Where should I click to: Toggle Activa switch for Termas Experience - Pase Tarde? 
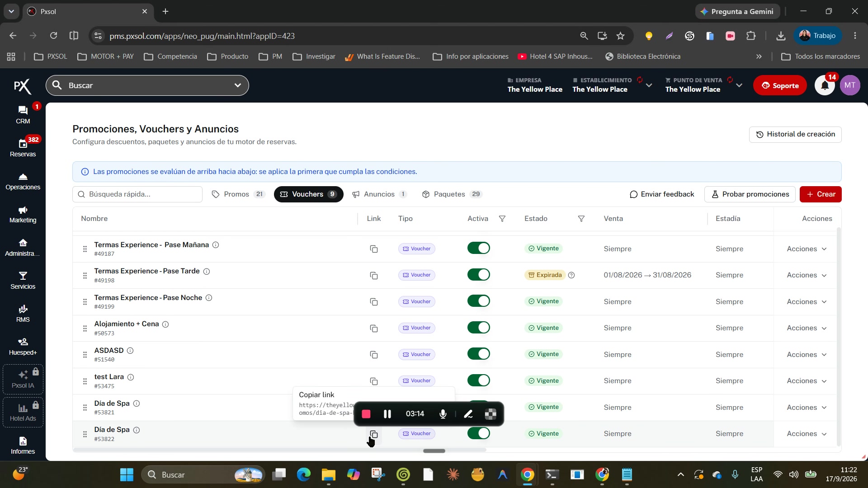478,275
